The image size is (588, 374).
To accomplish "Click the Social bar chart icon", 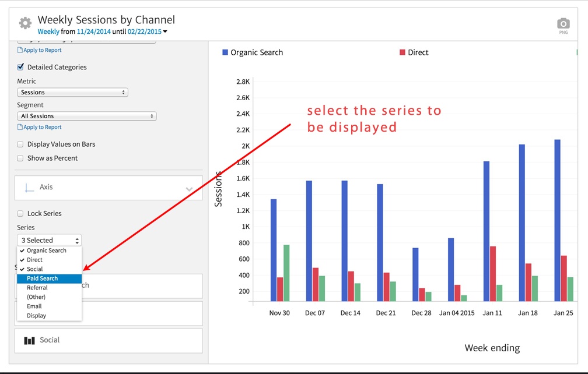I will coord(30,340).
